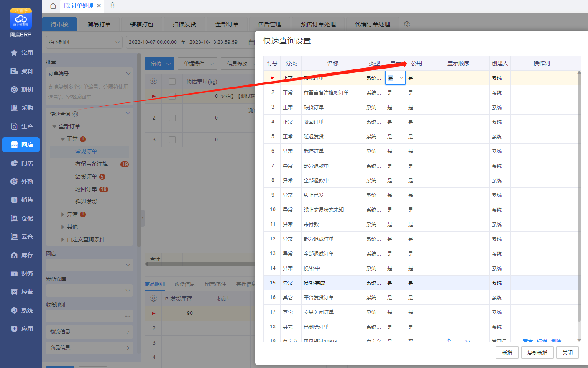
Task: Switch to the 售后管理 tab
Action: click(270, 24)
